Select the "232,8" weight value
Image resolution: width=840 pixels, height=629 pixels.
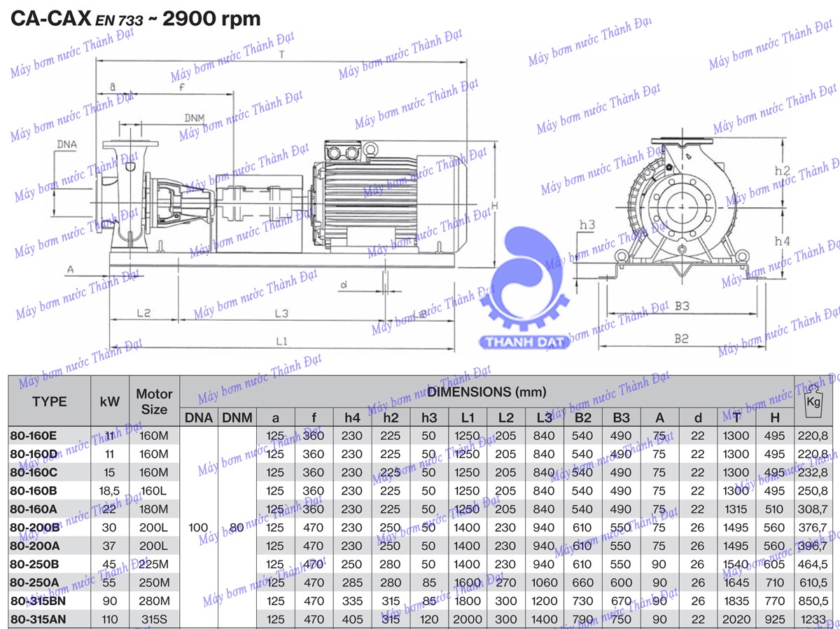[x=813, y=472]
